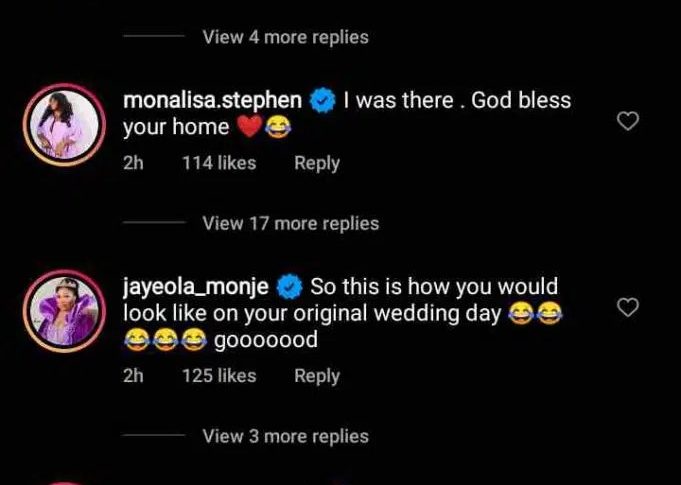The image size is (681, 485).
Task: Click the 2h timestamp under jayeola_monje's comment
Action: (x=133, y=376)
